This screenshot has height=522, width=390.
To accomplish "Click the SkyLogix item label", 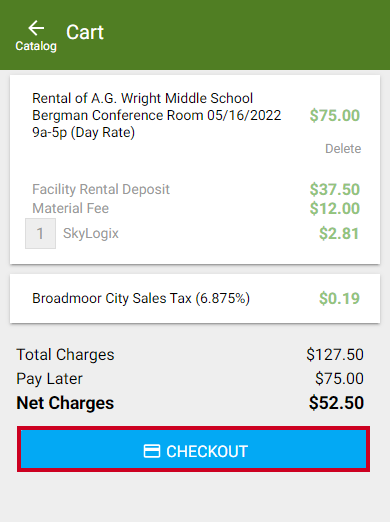I will [91, 233].
